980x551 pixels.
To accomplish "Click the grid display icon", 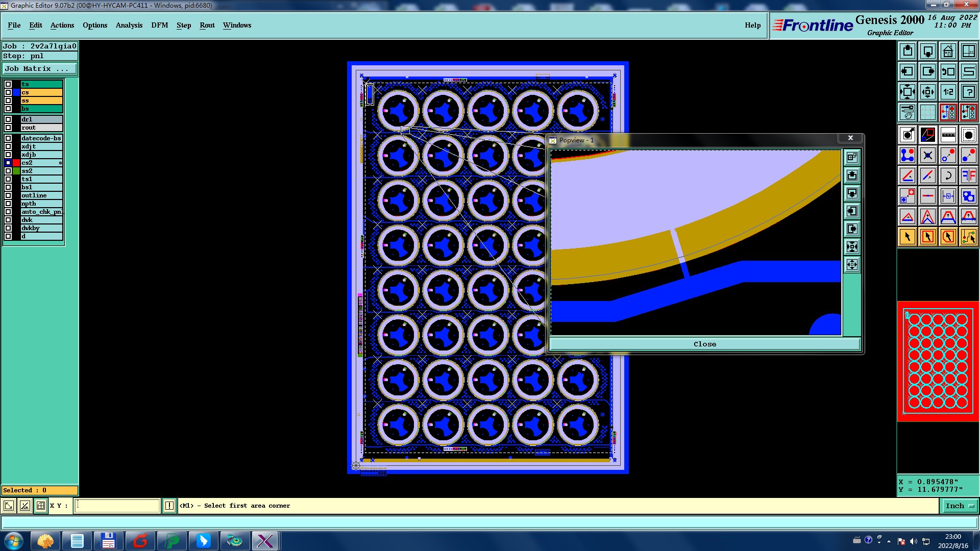I will click(927, 112).
